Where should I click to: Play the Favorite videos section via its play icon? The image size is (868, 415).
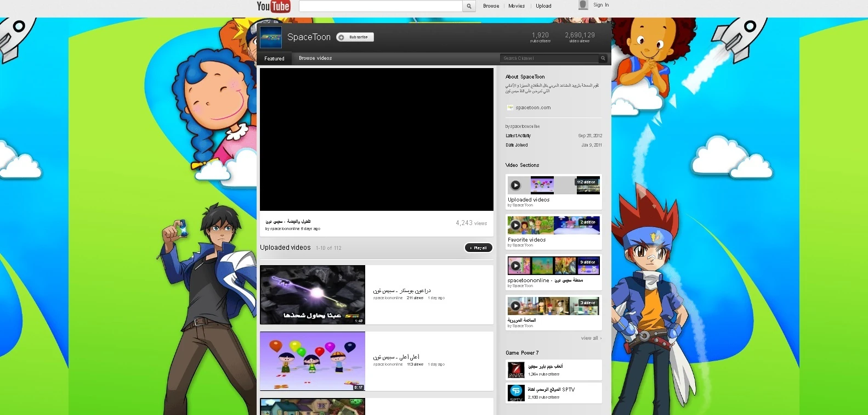point(515,225)
